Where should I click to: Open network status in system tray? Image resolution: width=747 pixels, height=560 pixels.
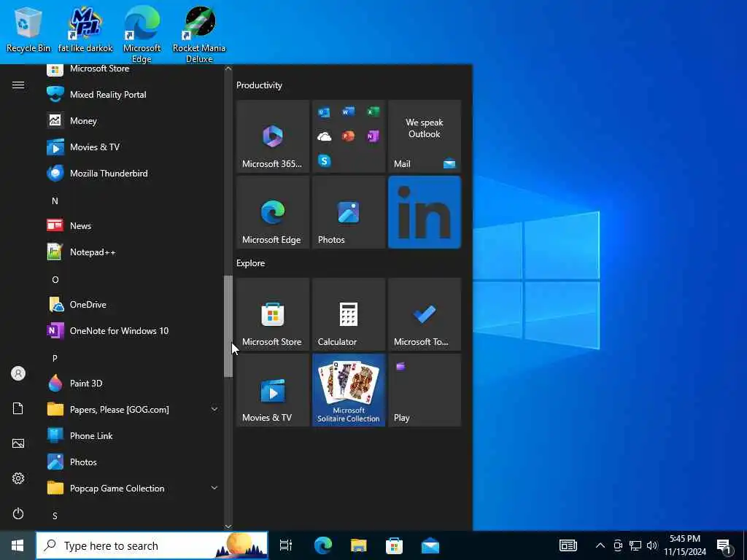pyautogui.click(x=635, y=545)
